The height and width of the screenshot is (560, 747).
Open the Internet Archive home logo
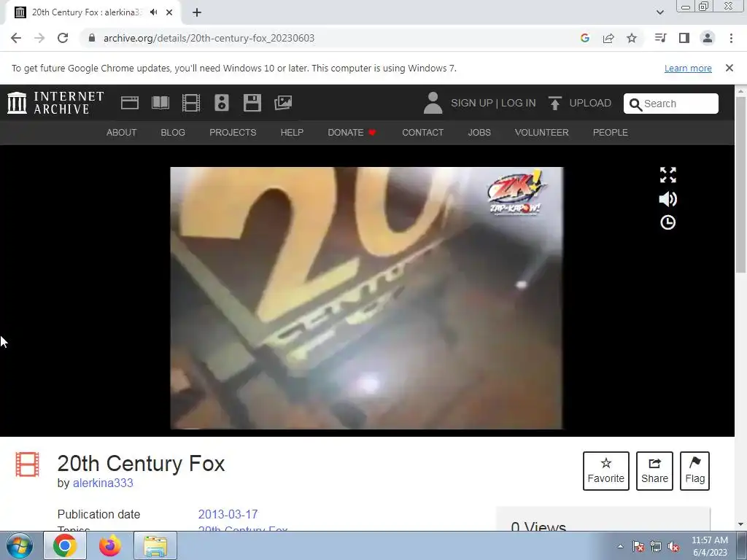pyautogui.click(x=55, y=103)
